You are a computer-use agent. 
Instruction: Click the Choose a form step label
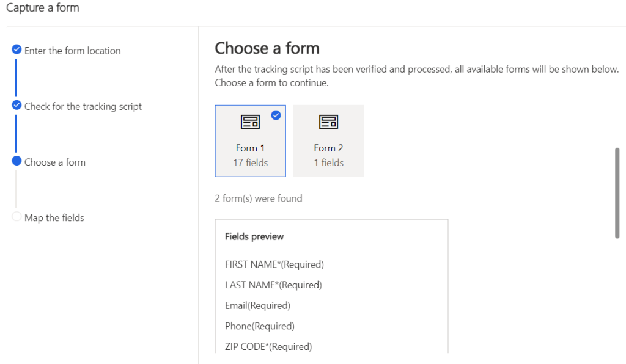(54, 162)
